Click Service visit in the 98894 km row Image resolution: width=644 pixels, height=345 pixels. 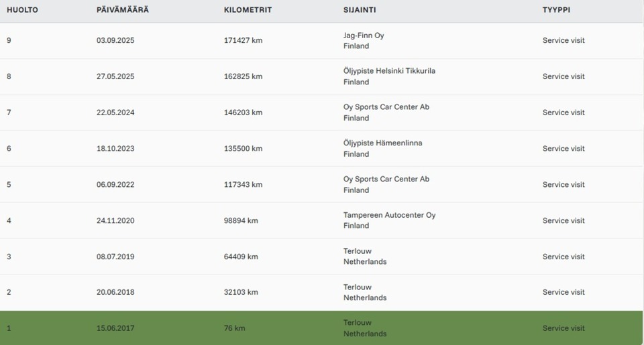pyautogui.click(x=563, y=220)
